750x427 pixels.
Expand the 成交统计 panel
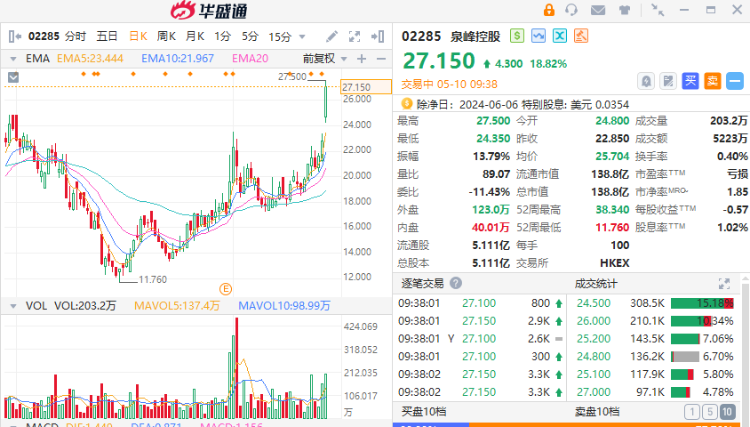coord(724,284)
